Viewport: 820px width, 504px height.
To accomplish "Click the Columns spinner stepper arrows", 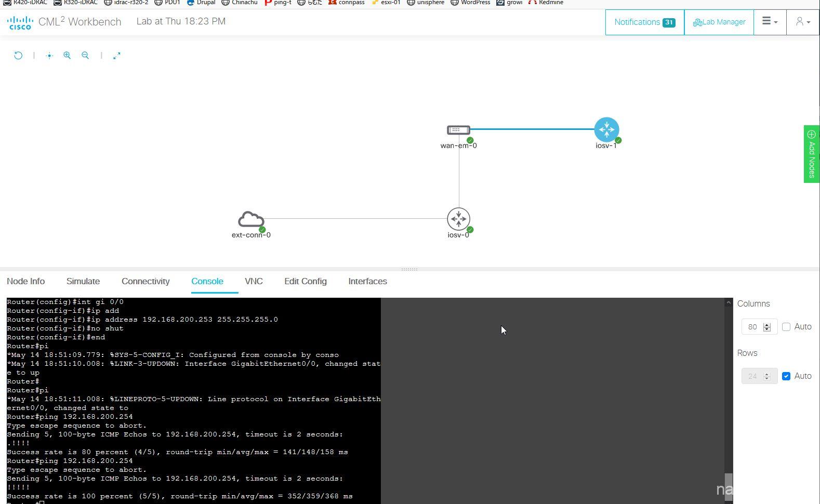I will tap(767, 327).
